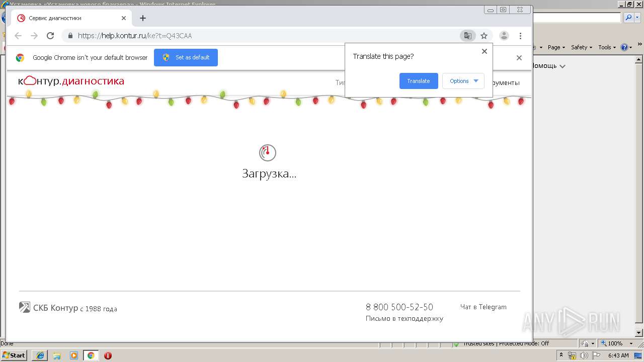Set Chrome as default browser
644x362 pixels.
click(186, 57)
